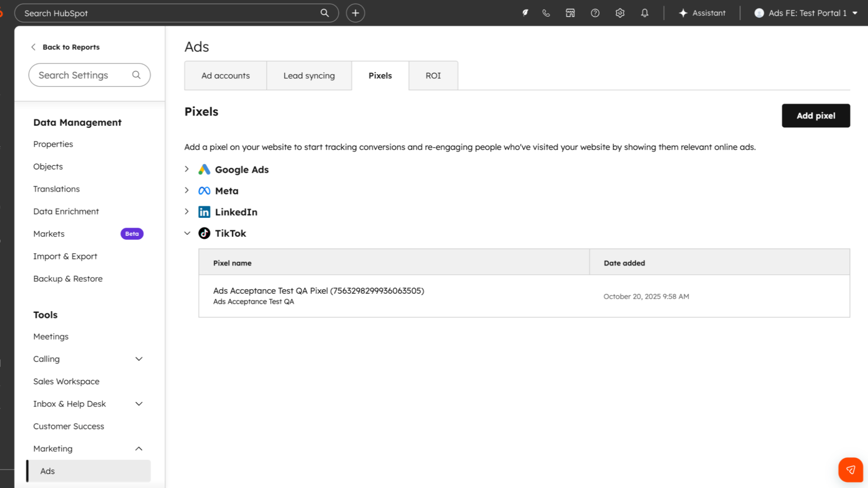The image size is (868, 488).
Task: Open the marketplace storefront icon
Action: click(570, 13)
